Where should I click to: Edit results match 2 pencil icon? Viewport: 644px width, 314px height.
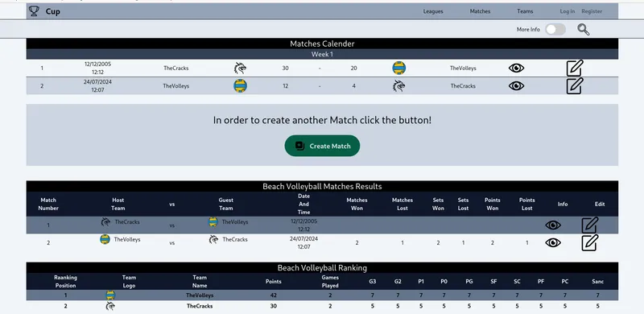click(x=590, y=242)
